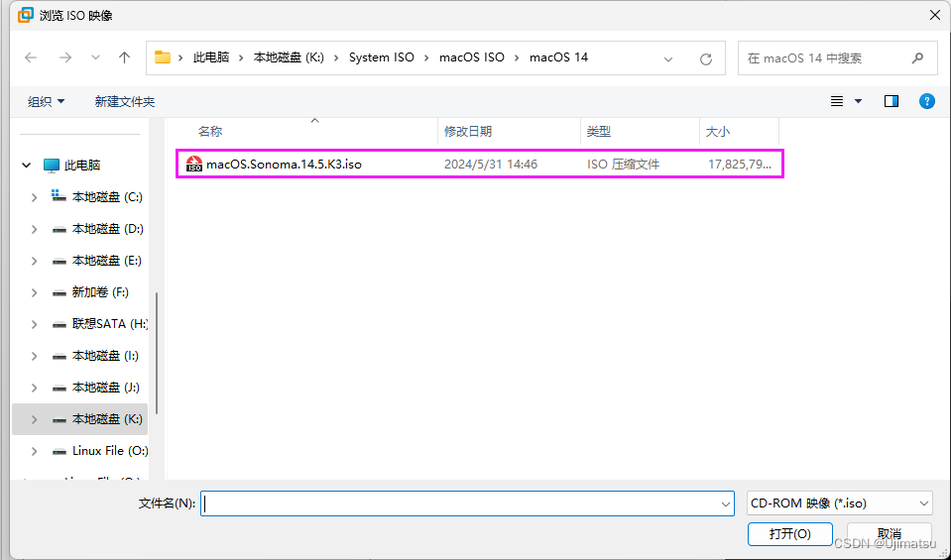Click the 17,825,79... size cell
Image resolution: width=951 pixels, height=560 pixels.
[x=740, y=165]
